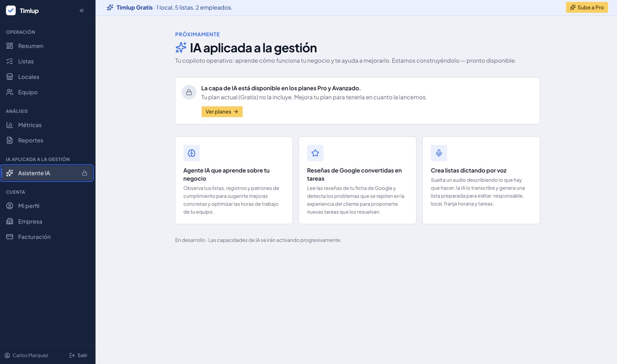This screenshot has height=364, width=617.
Task: Select Asistente IA menu entry
Action: 47,173
